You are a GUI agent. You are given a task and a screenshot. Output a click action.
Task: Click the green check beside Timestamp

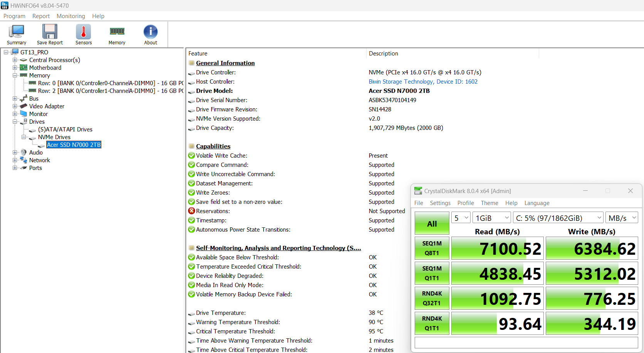pyautogui.click(x=192, y=220)
